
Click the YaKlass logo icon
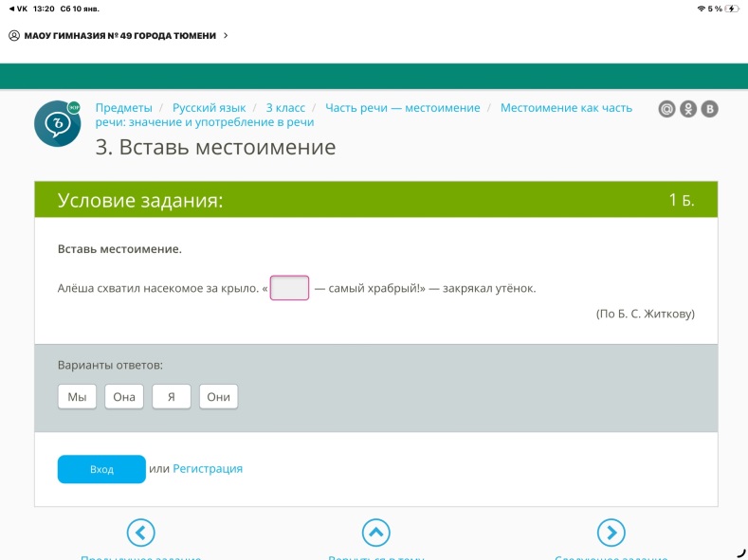pos(57,123)
